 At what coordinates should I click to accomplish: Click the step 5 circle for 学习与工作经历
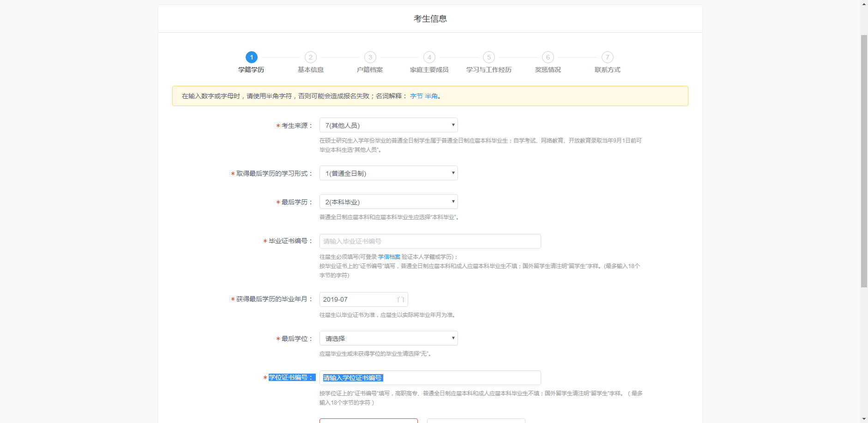pos(488,57)
